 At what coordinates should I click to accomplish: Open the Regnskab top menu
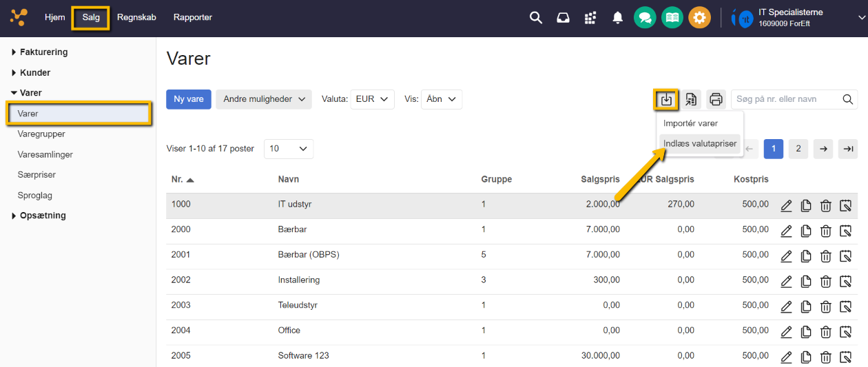pos(136,17)
